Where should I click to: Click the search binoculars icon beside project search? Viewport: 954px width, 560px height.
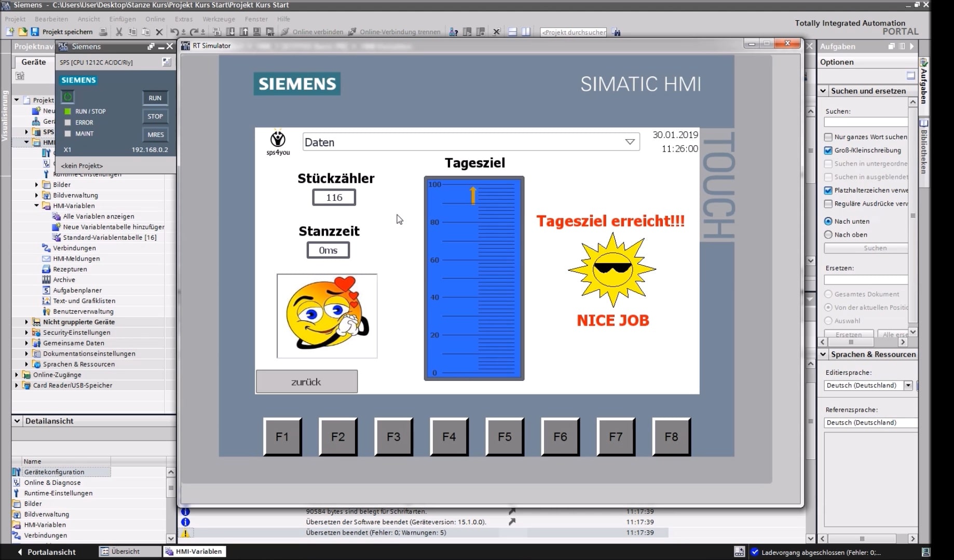(617, 32)
